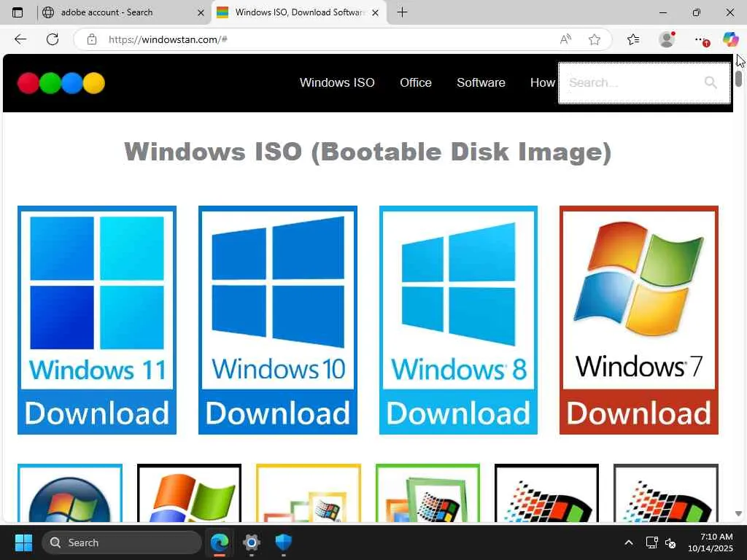This screenshot has width=747, height=560.
Task: Open the Read aloud icon in address bar
Action: point(565,39)
